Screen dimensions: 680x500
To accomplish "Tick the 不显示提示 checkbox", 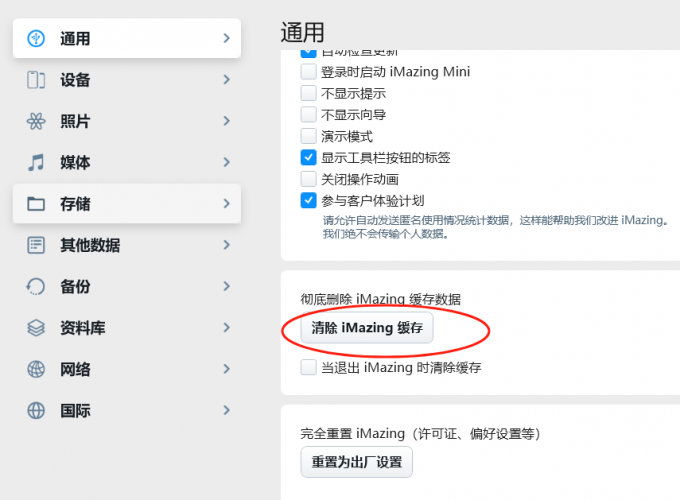I will [x=308, y=93].
